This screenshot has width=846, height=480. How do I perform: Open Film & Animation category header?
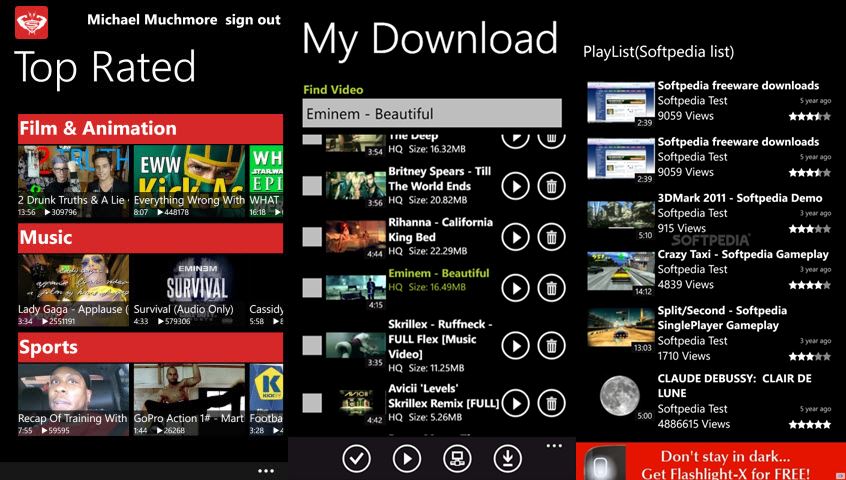[150, 128]
